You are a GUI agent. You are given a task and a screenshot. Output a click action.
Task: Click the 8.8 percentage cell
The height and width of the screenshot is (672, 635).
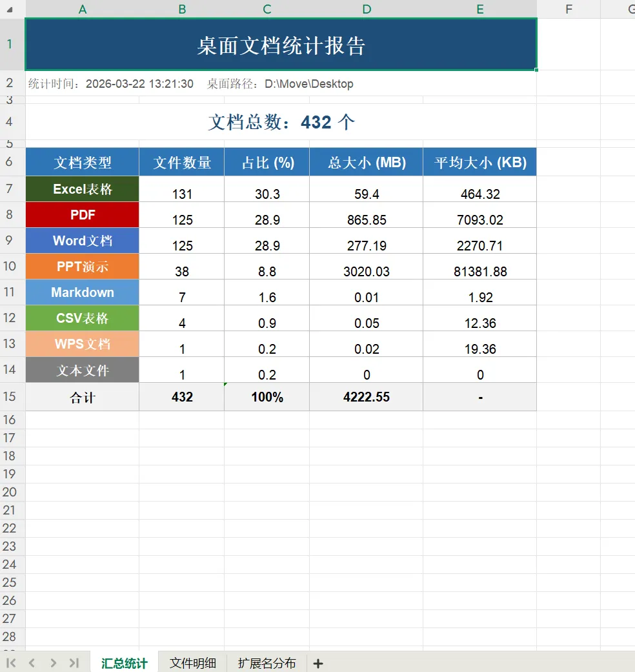(x=267, y=266)
